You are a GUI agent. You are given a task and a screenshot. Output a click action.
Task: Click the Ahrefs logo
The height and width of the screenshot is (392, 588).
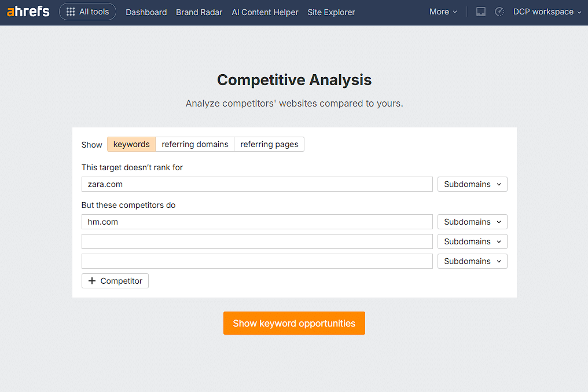pyautogui.click(x=28, y=12)
